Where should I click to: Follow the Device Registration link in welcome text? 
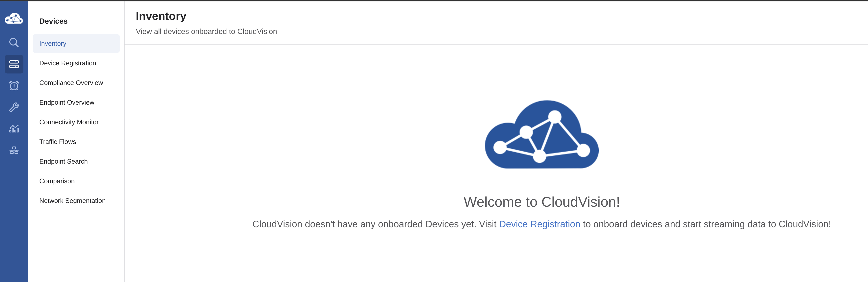coord(539,224)
